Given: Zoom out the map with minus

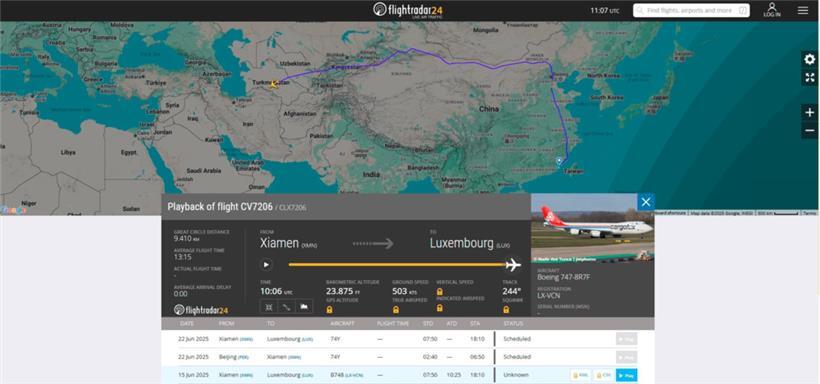Looking at the screenshot, I should point(810,130).
